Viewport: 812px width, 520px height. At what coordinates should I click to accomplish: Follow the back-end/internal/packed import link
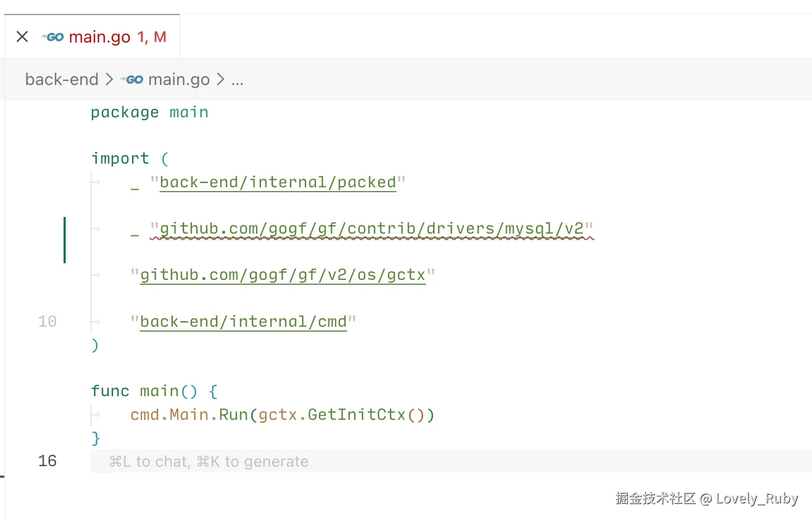coord(277,182)
